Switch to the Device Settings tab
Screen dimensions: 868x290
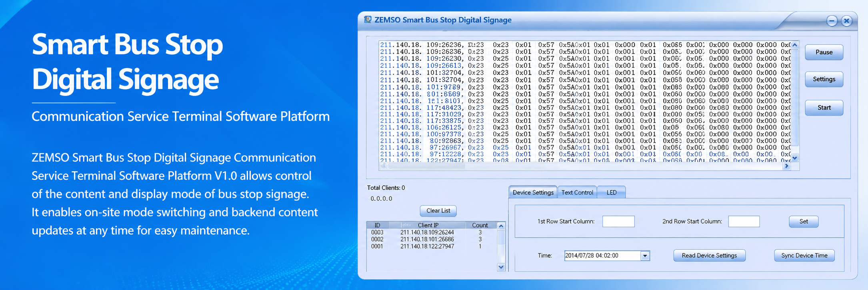coord(533,192)
